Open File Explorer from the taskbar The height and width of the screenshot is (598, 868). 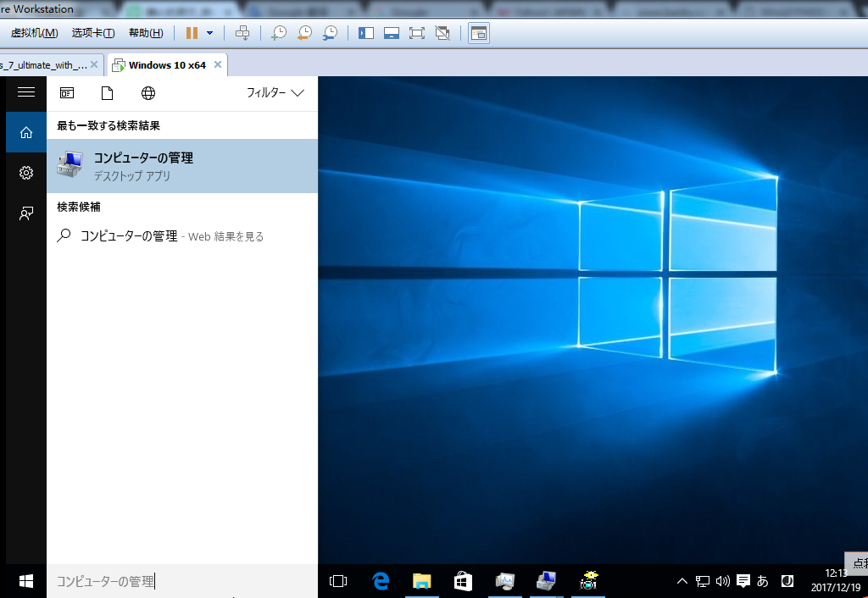[x=422, y=581]
